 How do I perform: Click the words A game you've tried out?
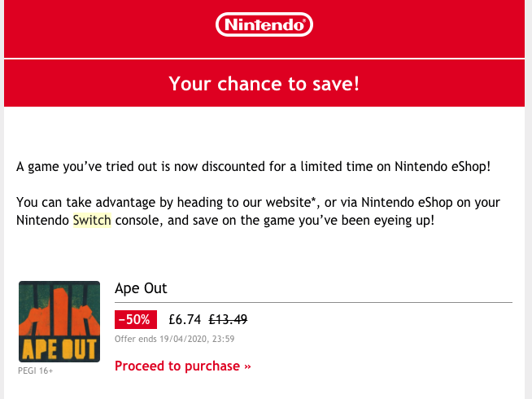(86, 167)
